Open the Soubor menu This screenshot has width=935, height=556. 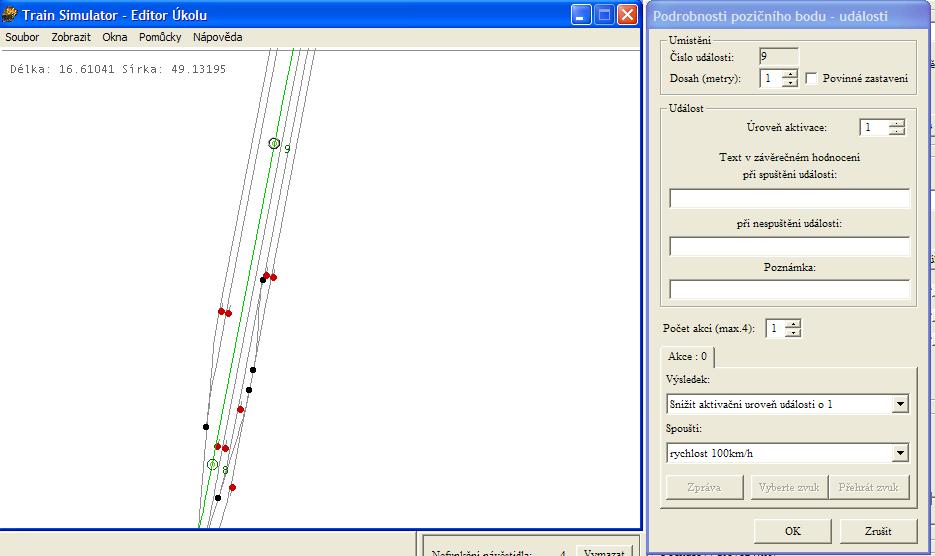coord(22,37)
